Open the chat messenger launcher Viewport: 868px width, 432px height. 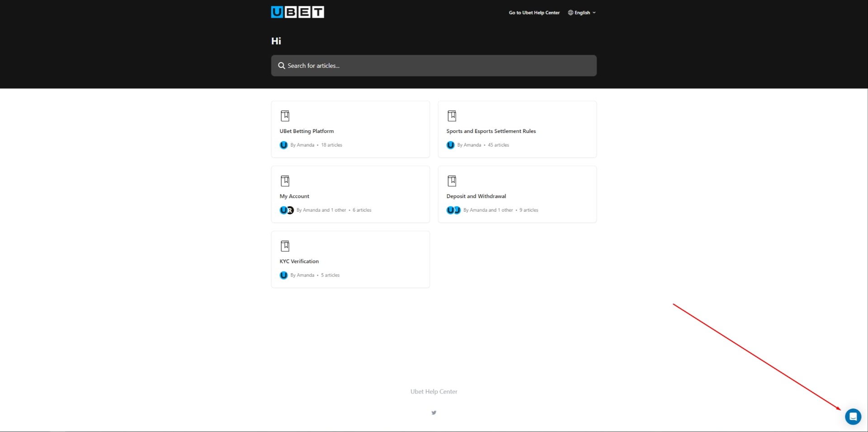[853, 417]
